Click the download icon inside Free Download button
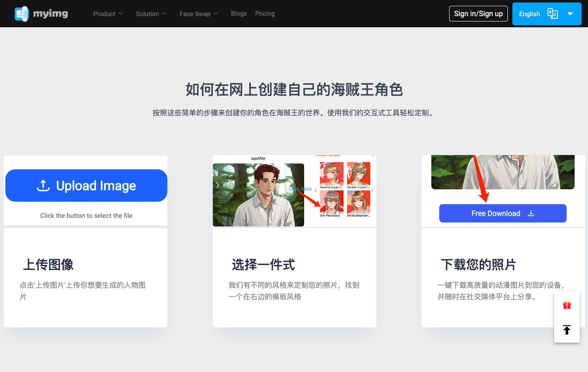The image size is (588, 372). coord(531,213)
